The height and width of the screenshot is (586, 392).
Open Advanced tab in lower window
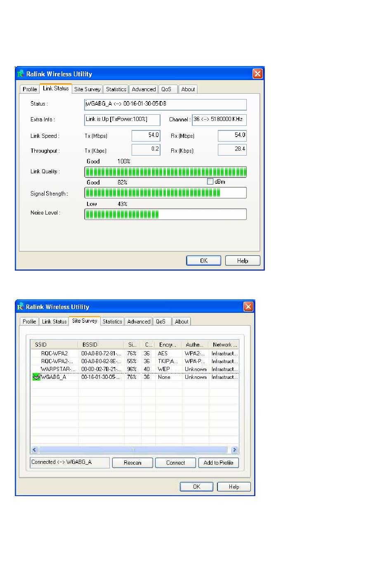pos(139,321)
